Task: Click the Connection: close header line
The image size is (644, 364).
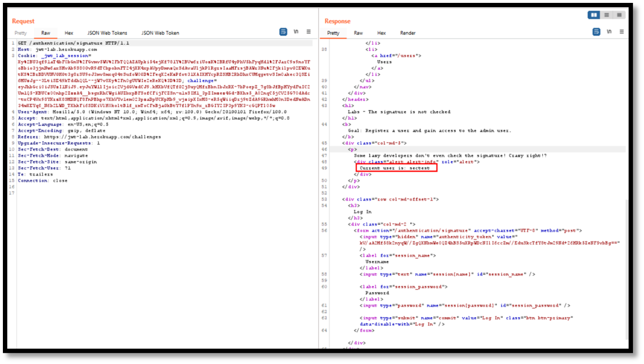Action: point(43,181)
